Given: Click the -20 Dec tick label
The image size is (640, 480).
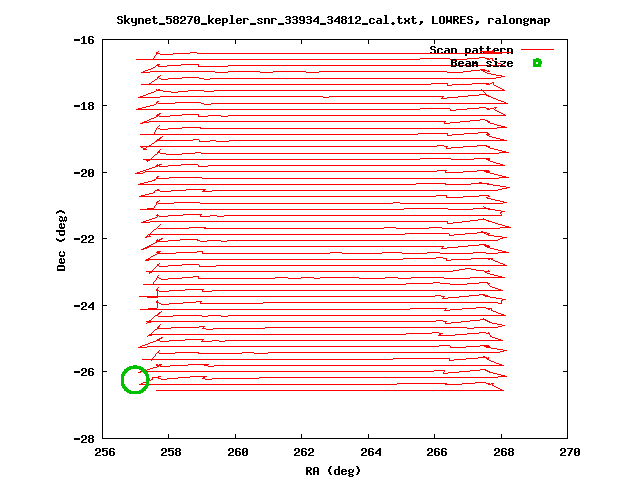Looking at the screenshot, I should 84,173.
